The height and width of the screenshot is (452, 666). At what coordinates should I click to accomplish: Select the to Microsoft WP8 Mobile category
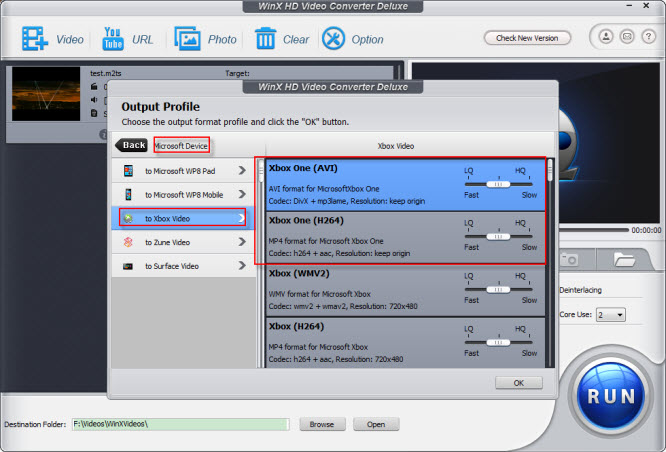(183, 195)
